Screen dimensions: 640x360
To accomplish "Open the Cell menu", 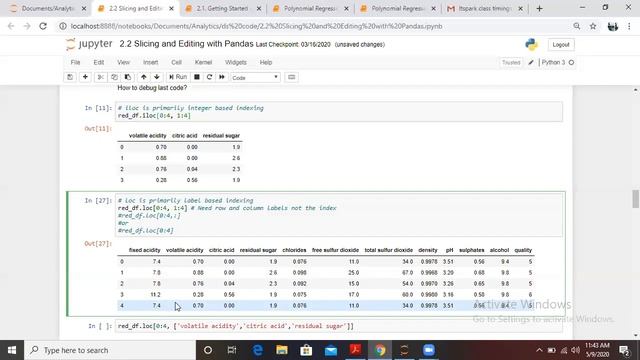I will pyautogui.click(x=176, y=62).
